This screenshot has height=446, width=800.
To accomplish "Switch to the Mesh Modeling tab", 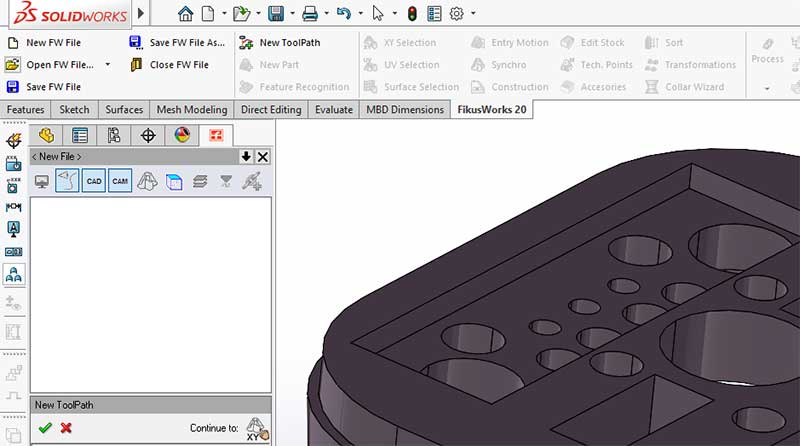I will pyautogui.click(x=192, y=110).
